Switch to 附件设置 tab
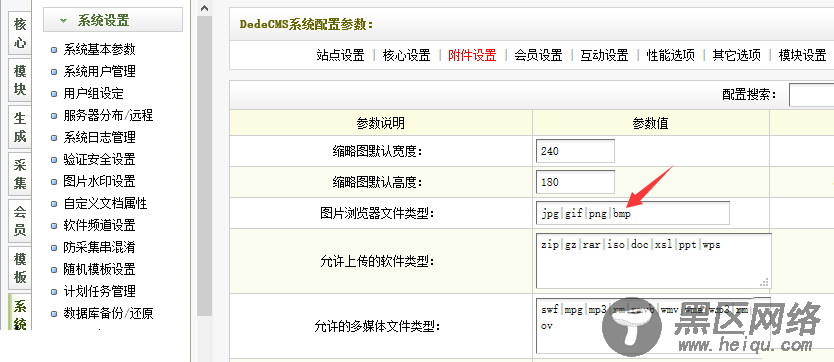834x362 pixels. [x=472, y=55]
